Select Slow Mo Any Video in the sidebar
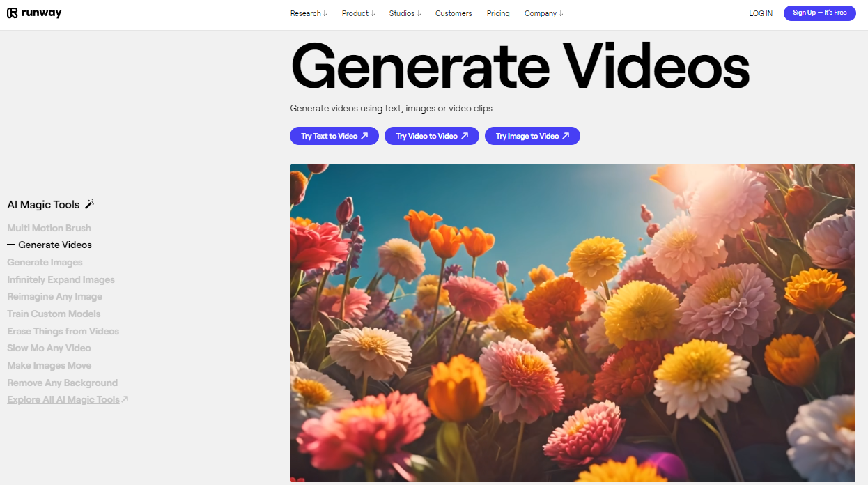Screen dimensions: 868x485 pos(49,348)
